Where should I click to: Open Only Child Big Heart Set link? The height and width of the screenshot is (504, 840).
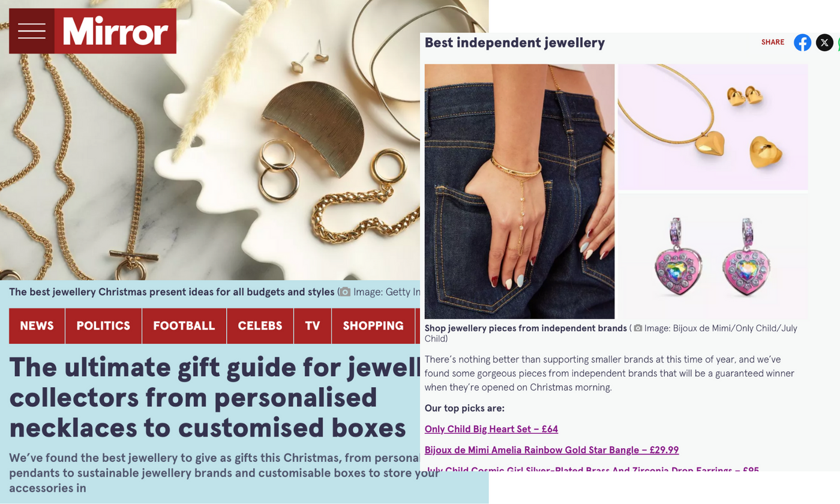(x=491, y=429)
